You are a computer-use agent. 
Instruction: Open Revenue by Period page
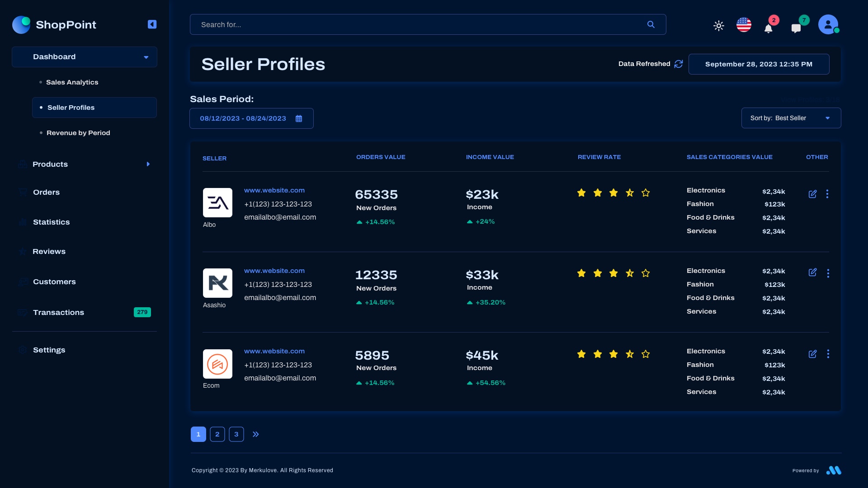78,133
